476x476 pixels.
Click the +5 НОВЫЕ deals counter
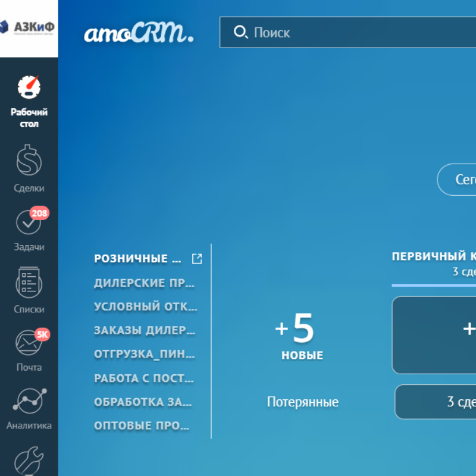tap(302, 336)
